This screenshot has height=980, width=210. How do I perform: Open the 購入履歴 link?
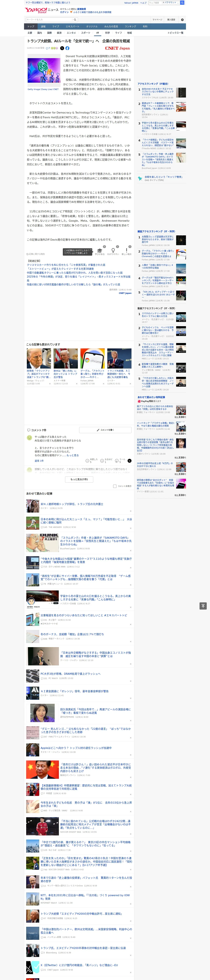(x=171, y=20)
